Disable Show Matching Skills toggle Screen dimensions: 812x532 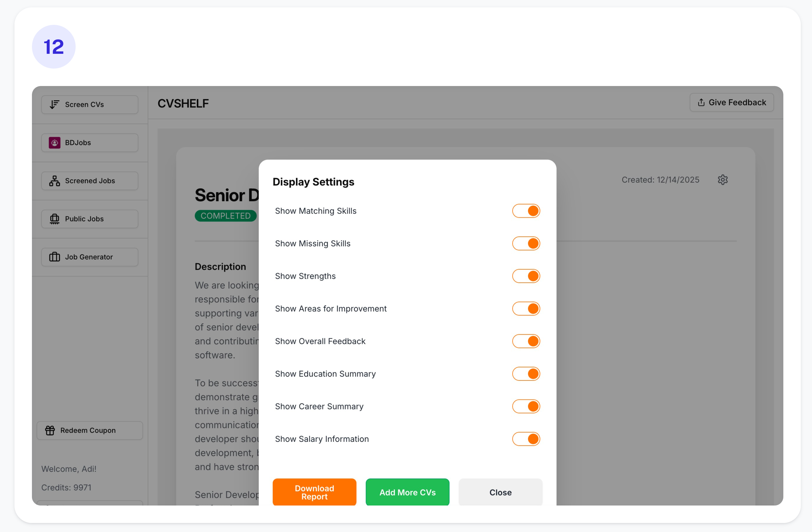tap(526, 211)
